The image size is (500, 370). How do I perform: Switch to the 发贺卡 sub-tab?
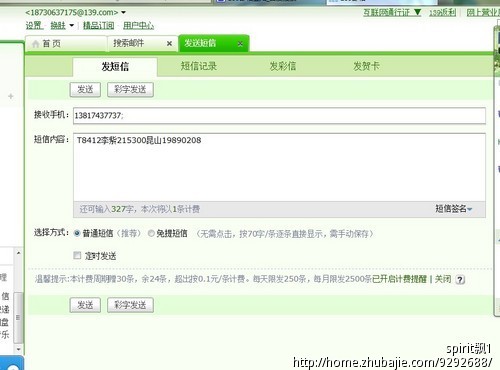366,66
